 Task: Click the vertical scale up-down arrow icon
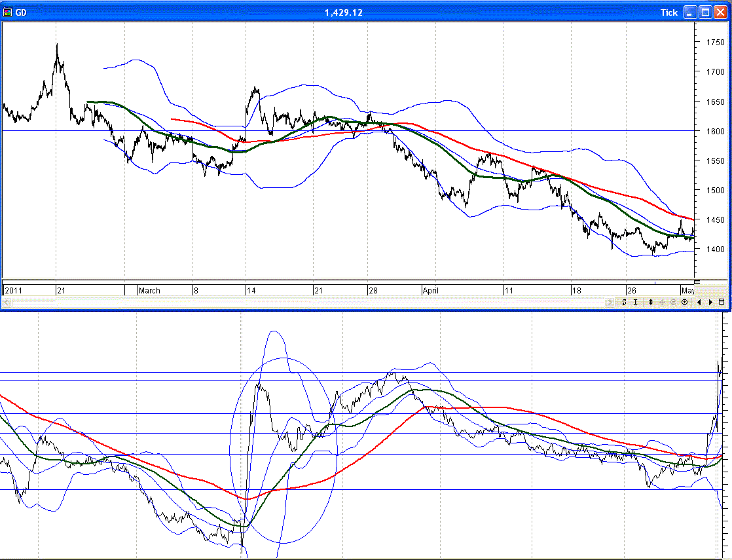coord(650,302)
